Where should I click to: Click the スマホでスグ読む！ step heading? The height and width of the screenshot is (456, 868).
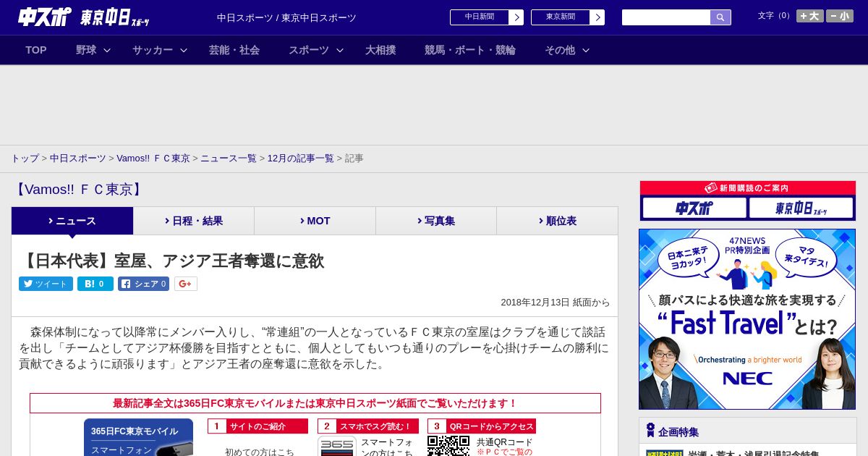[368, 426]
